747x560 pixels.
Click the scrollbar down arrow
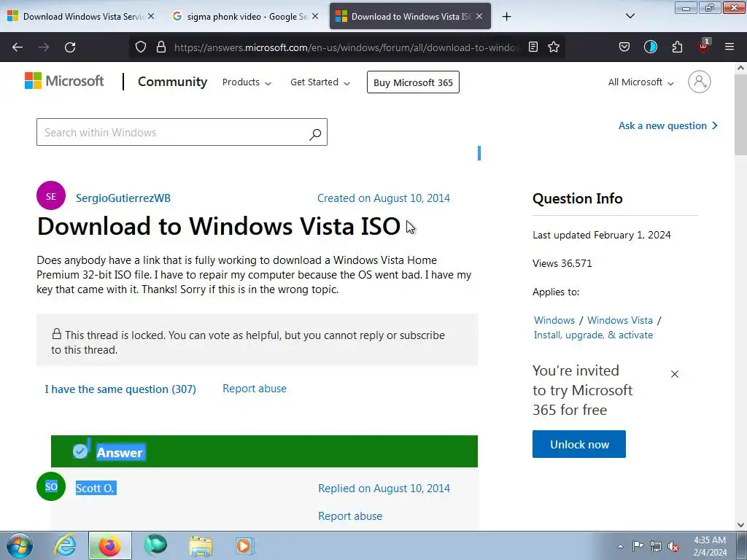click(740, 525)
